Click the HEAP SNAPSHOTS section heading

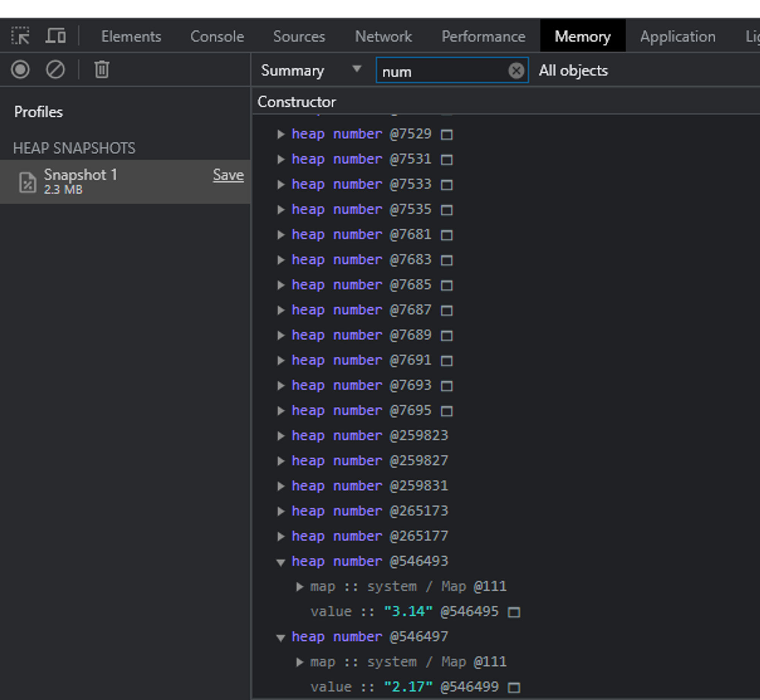tap(74, 148)
